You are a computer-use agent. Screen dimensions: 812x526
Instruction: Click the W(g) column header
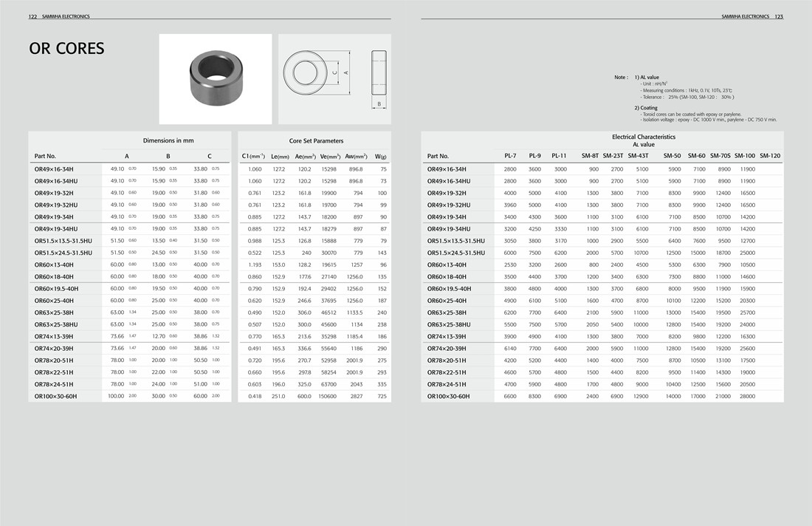[x=381, y=156]
